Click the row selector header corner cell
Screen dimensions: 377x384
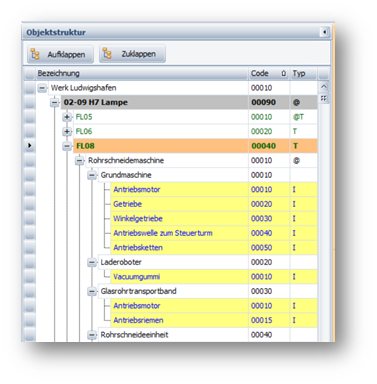(x=30, y=74)
